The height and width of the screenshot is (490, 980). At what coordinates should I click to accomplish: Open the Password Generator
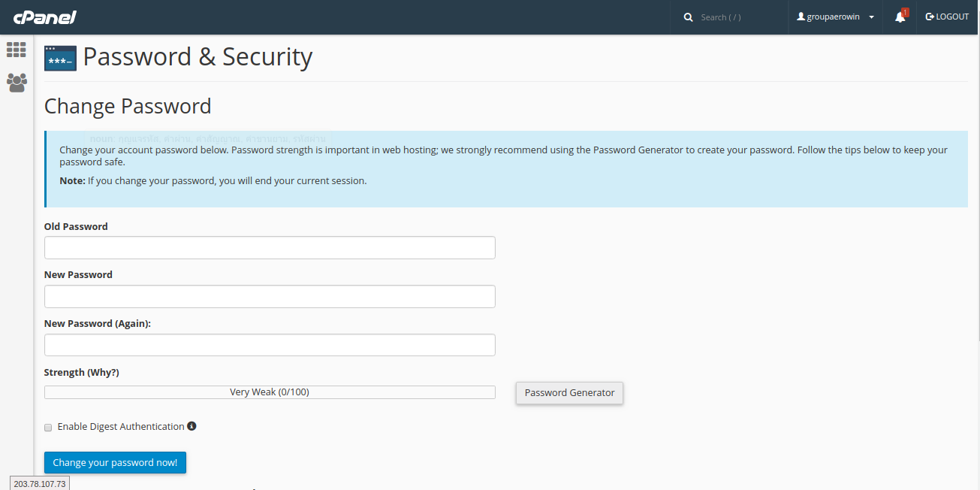tap(569, 392)
